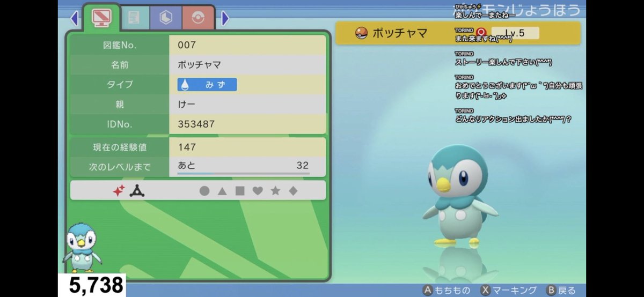Viewport: 644px width, 297px height.
Task: Click chat message どんなリアクション出ましたか
Action: pyautogui.click(x=513, y=119)
